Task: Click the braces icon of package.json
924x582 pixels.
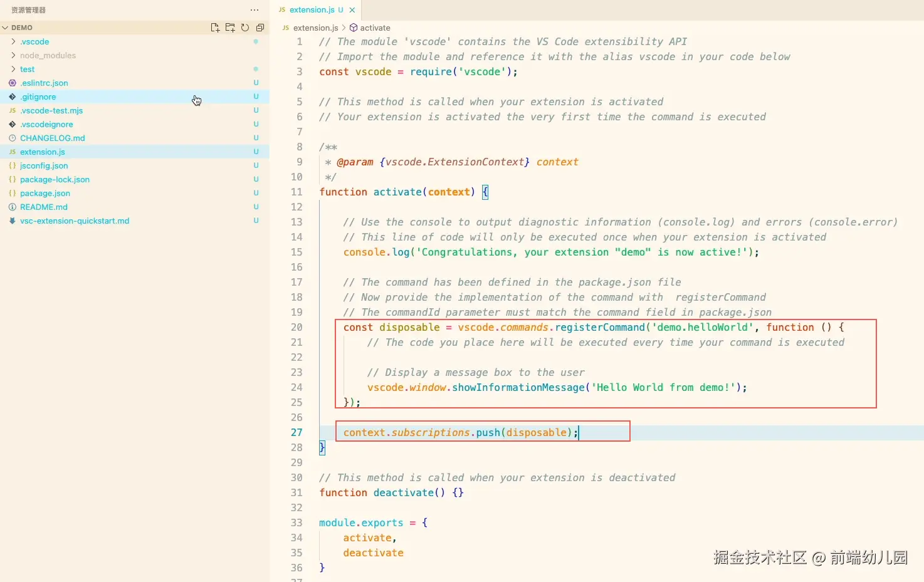Action: click(x=13, y=193)
